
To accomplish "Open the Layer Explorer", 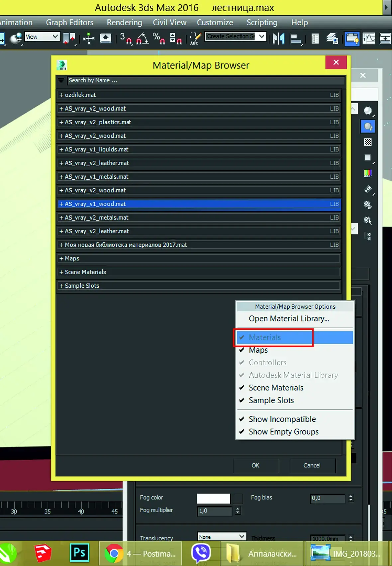I will coord(332,39).
